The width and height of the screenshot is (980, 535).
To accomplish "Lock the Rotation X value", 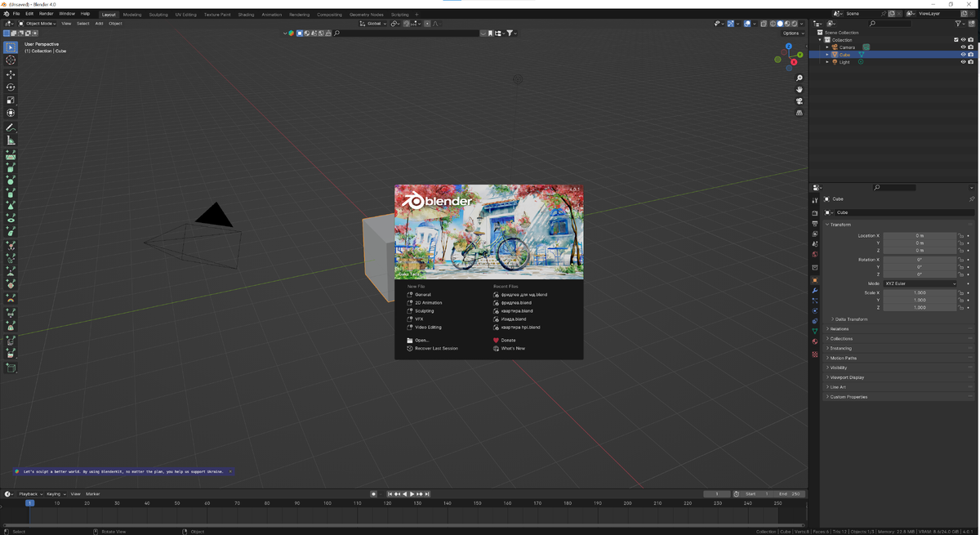I will [961, 260].
